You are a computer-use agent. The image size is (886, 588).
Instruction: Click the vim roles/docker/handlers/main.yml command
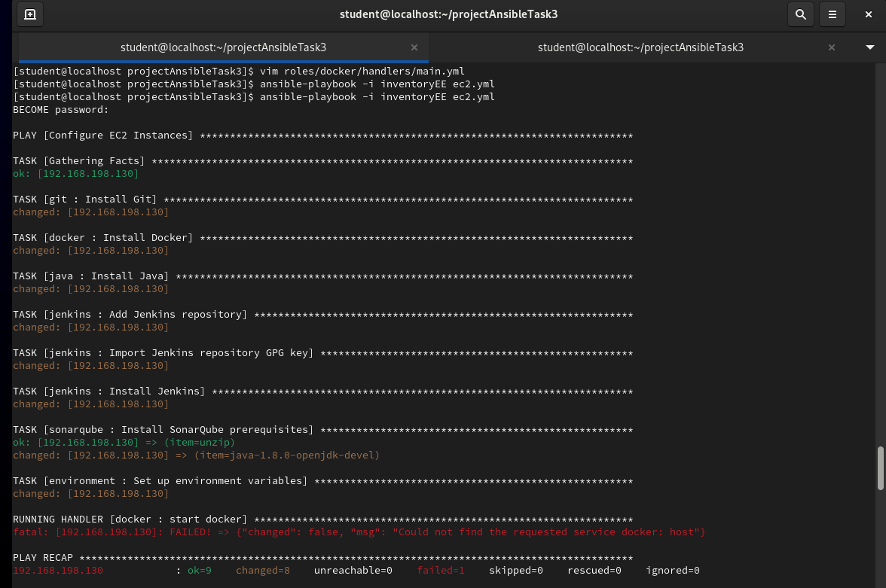362,72
